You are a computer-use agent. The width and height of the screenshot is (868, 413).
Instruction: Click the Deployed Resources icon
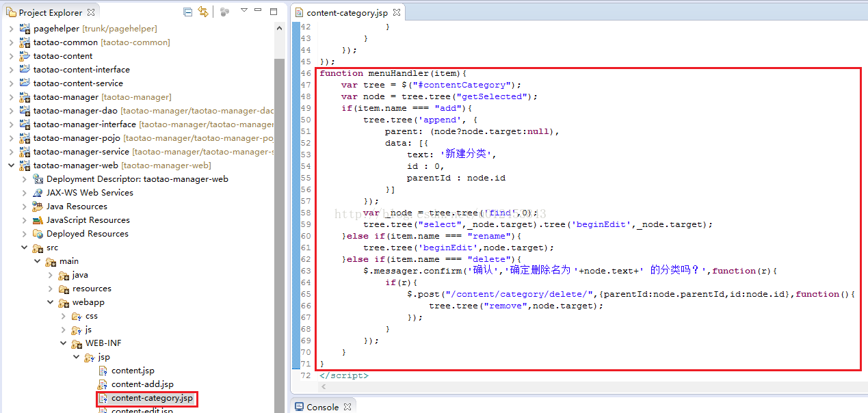pos(38,234)
